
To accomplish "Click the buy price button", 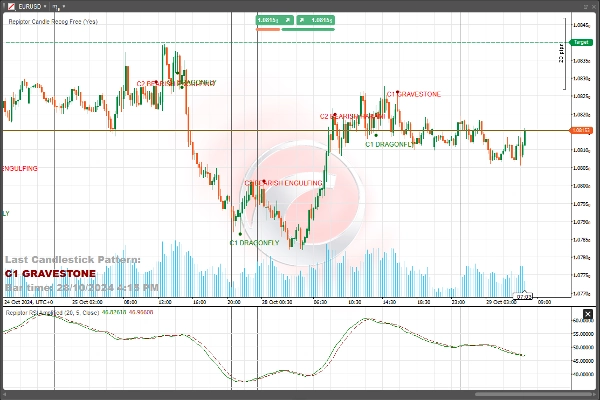I will click(x=322, y=19).
